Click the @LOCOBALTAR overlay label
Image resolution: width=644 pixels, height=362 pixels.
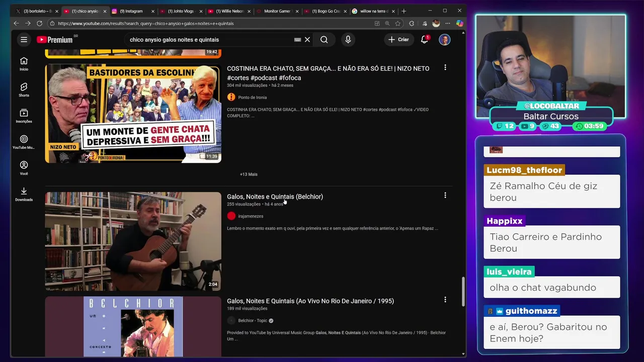(551, 106)
